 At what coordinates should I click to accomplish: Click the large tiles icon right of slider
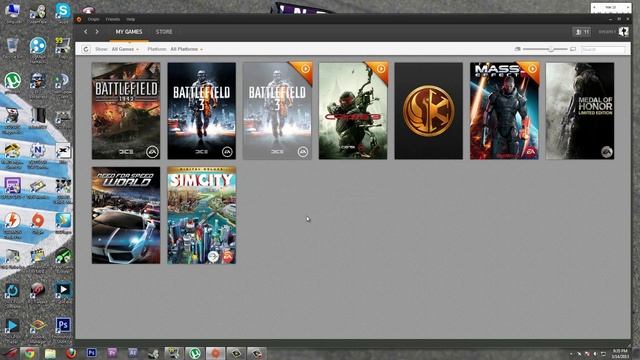[x=573, y=49]
